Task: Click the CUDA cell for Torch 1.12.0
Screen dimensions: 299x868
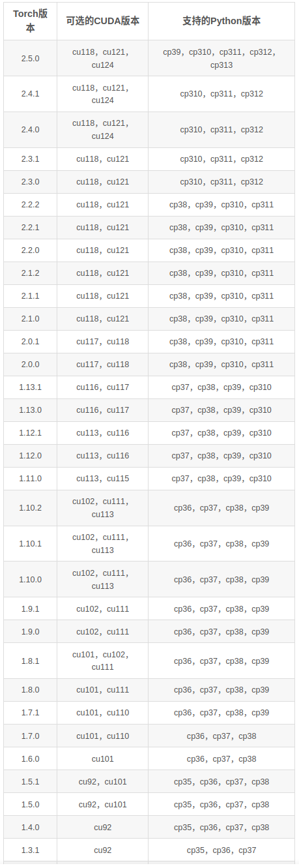Action: click(102, 456)
